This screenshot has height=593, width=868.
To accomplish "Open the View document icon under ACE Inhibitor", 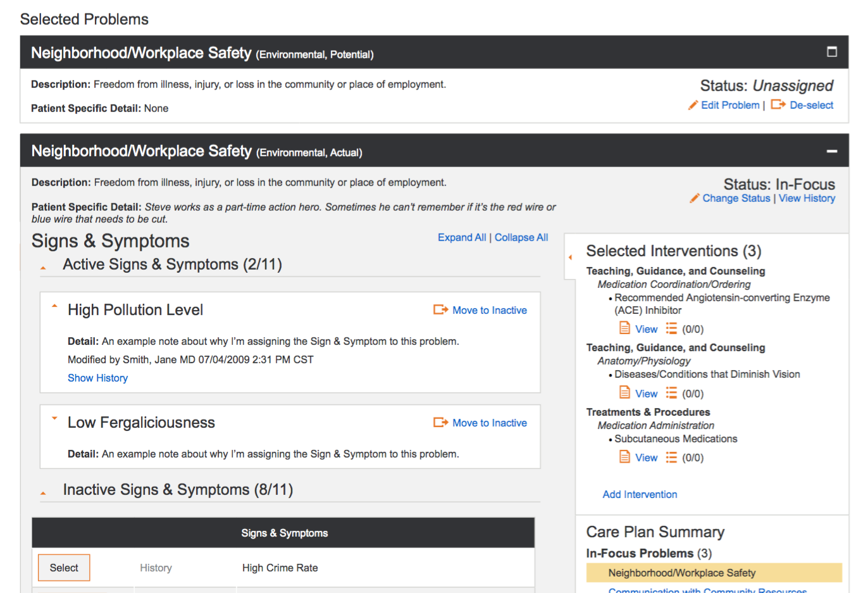I will (x=624, y=328).
